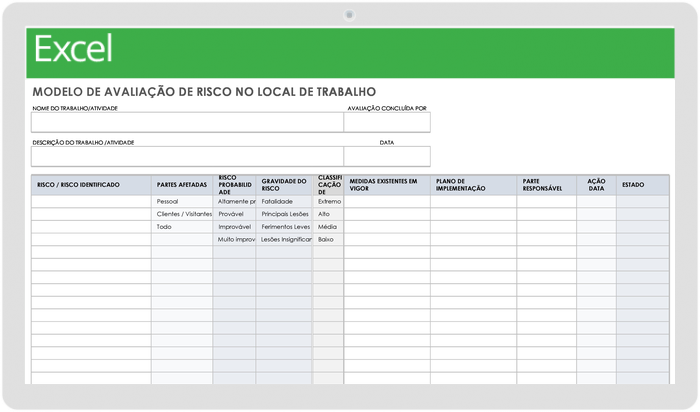Click the 'Baixo' classification cell
Viewport: 700px width, 412px height.
click(329, 240)
